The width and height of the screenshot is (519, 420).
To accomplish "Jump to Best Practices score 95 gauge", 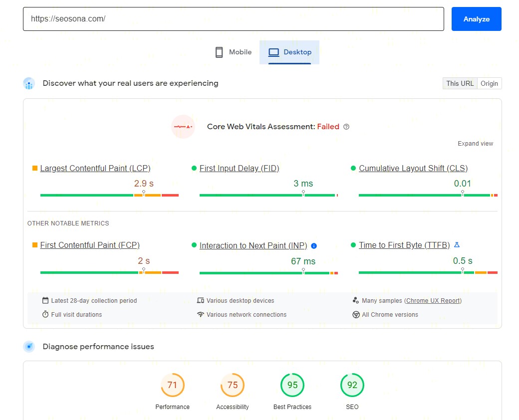I will point(292,385).
